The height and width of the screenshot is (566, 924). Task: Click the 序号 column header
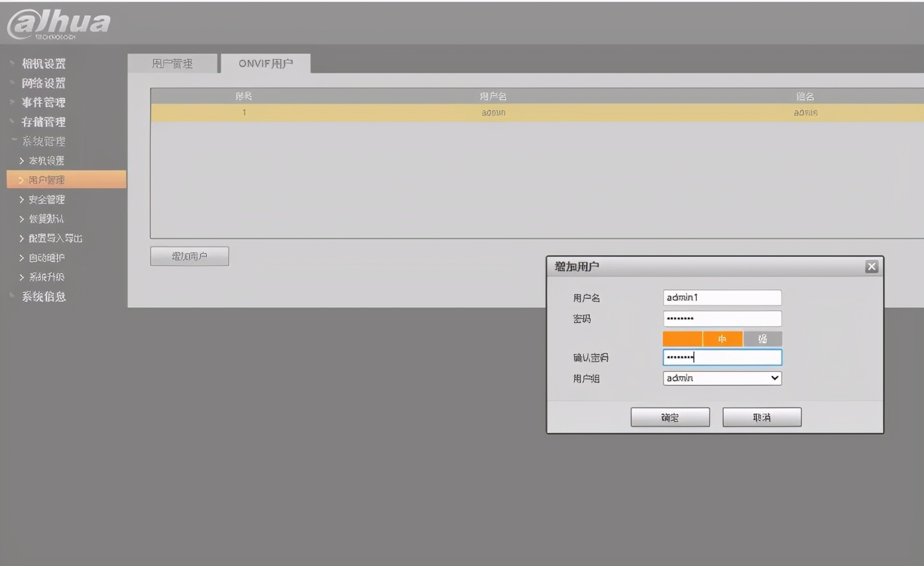pos(244,96)
